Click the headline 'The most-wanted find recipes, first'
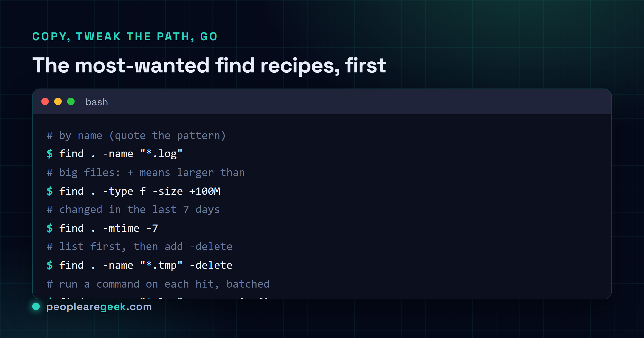The height and width of the screenshot is (338, 644). tap(209, 65)
